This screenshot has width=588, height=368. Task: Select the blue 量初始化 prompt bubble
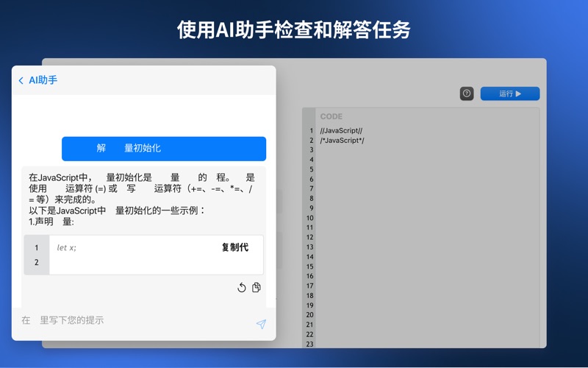tap(164, 149)
